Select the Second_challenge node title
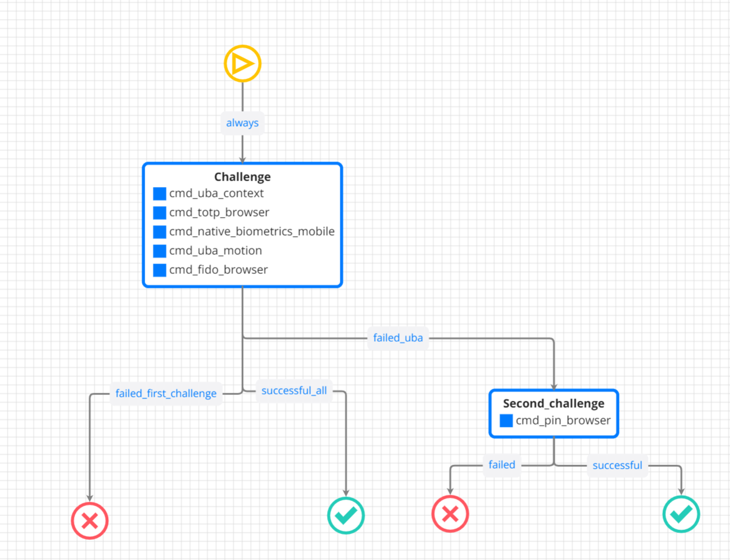Viewport: 730px width, 560px height. click(x=553, y=403)
